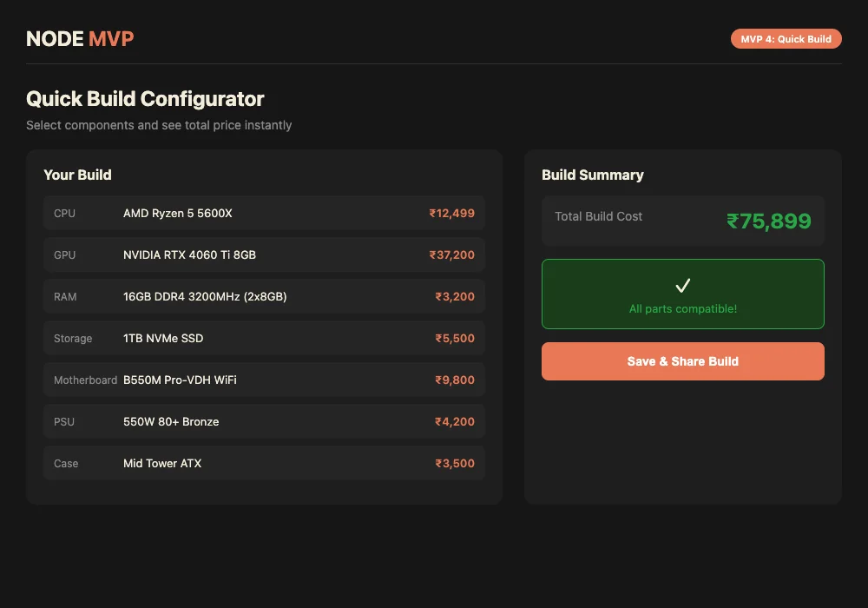Click the NODE MVP logo

tap(80, 39)
